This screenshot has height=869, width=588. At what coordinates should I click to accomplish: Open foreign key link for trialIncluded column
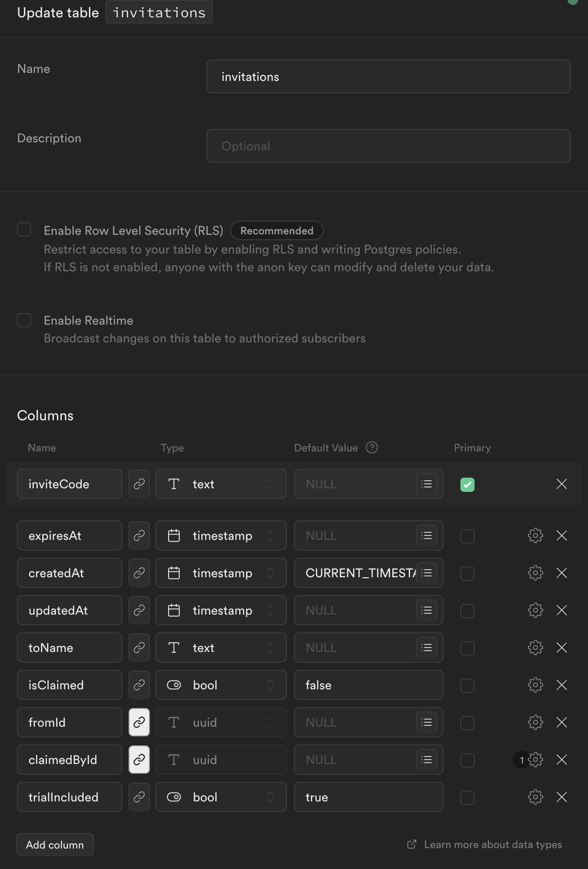click(x=139, y=797)
